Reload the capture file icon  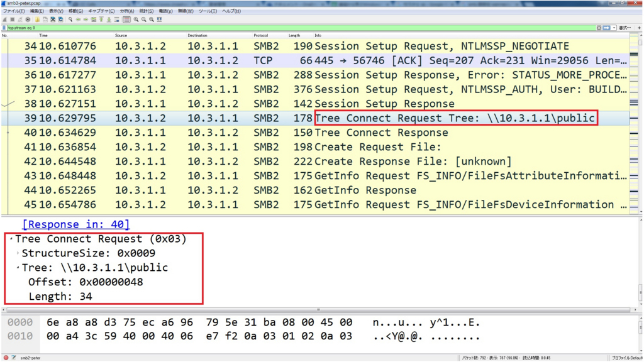click(x=61, y=19)
